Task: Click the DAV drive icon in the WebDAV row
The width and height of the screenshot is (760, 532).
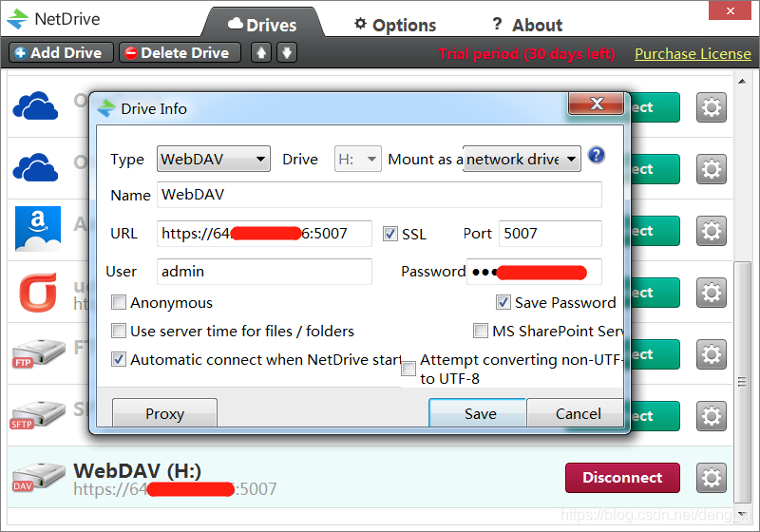Action: [x=38, y=477]
